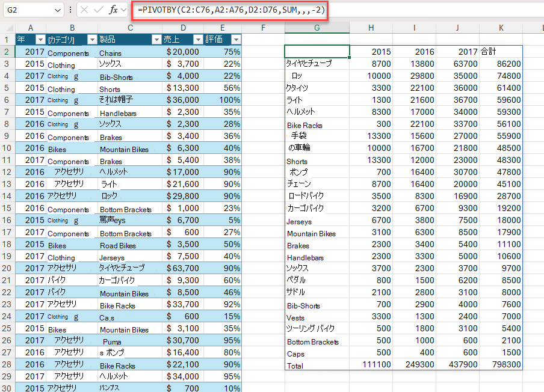
Task: Click the $20,000 sales cell
Action: tap(183, 52)
